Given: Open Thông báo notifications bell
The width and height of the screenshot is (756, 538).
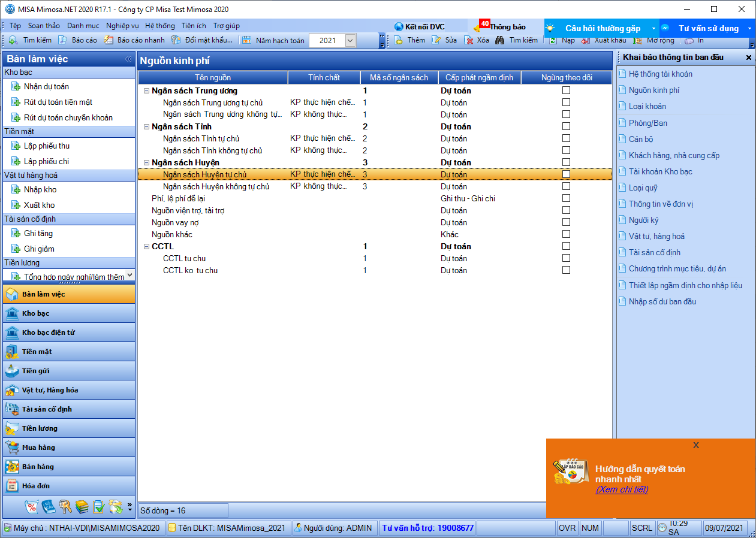Looking at the screenshot, I should [477, 27].
